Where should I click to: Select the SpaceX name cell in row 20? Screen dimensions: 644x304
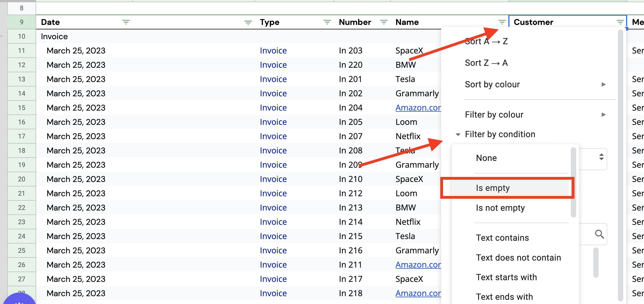[409, 179]
